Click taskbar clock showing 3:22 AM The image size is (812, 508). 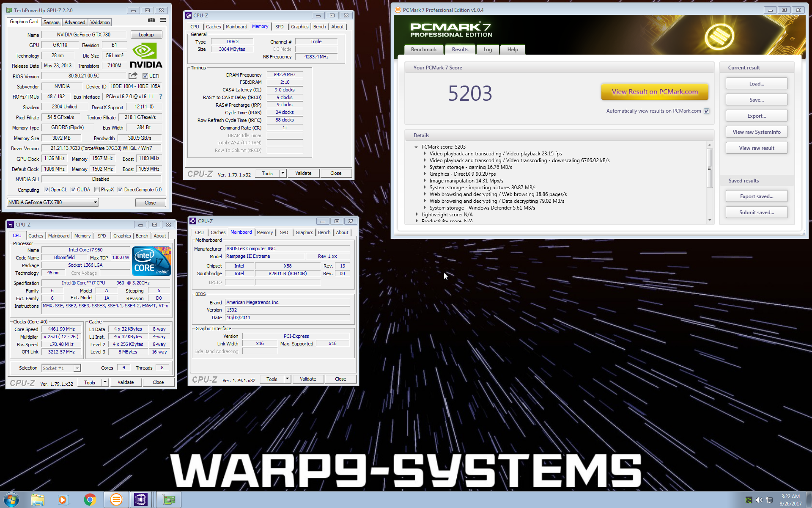point(790,500)
